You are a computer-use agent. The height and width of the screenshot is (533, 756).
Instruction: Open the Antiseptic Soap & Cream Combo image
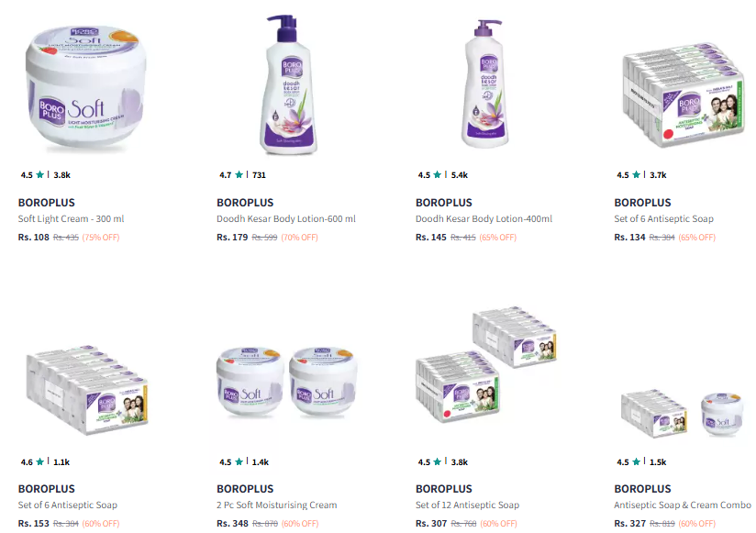[683, 414]
